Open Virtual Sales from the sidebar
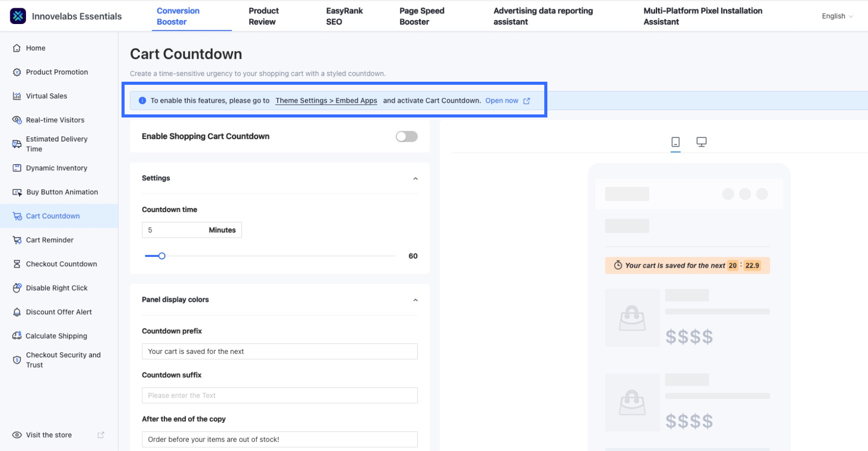This screenshot has height=451, width=868. [x=46, y=96]
